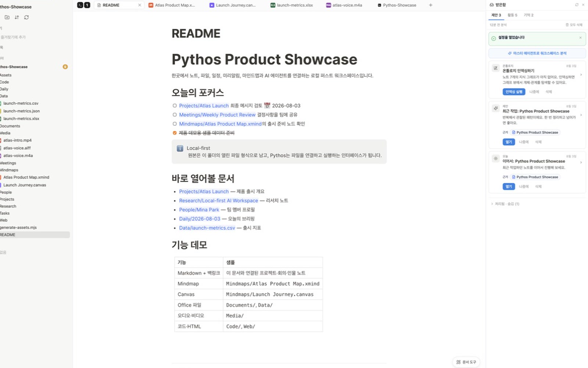Open generate-assets.mjs in sidebar
The width and height of the screenshot is (588, 368).
tap(18, 227)
